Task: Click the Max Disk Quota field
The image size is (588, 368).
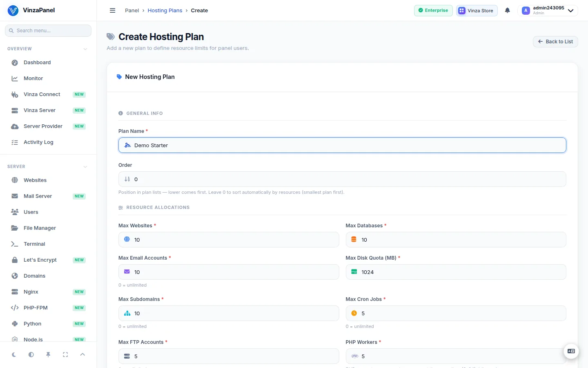Action: (456, 272)
